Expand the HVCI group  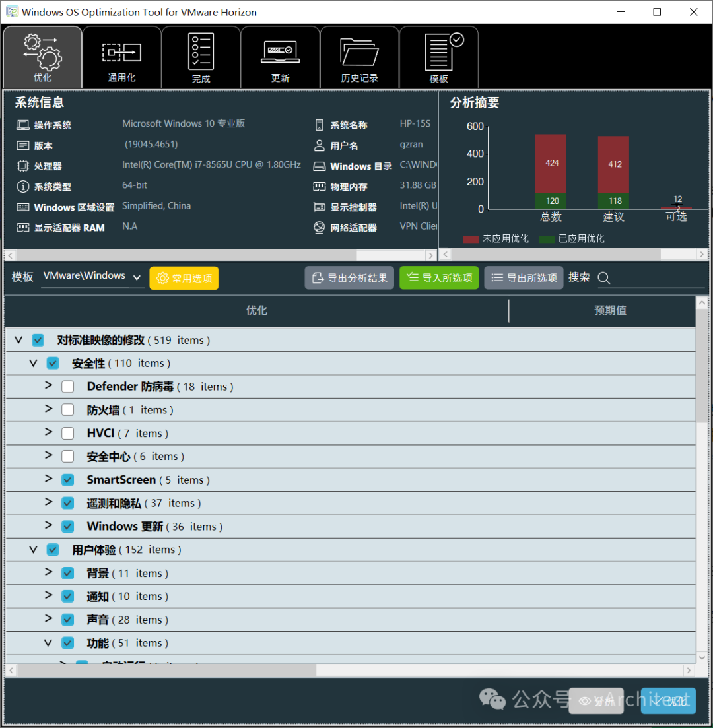pos(48,432)
